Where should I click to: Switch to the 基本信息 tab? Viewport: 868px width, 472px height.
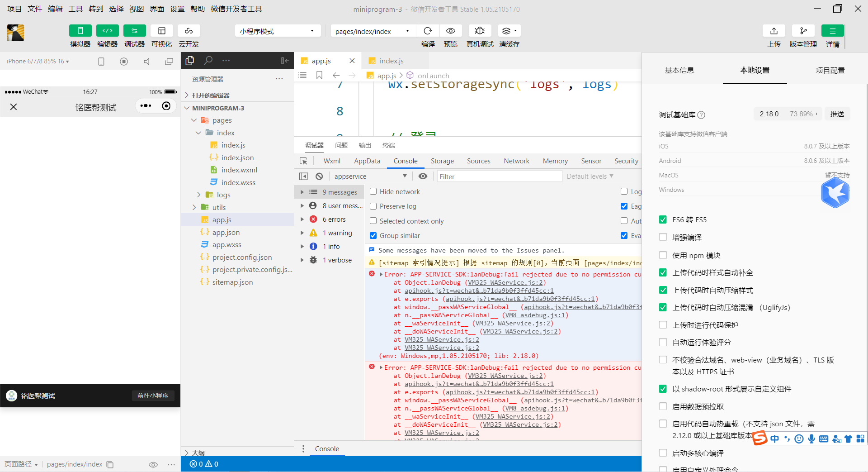[x=679, y=70]
